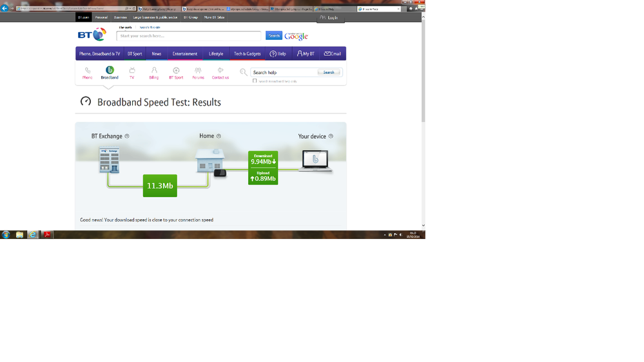Open the News menu item
The height and width of the screenshot is (362, 644).
157,53
